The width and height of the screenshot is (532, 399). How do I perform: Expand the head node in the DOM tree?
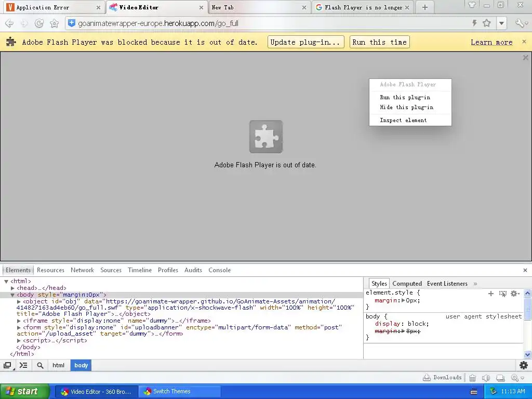tap(12, 288)
